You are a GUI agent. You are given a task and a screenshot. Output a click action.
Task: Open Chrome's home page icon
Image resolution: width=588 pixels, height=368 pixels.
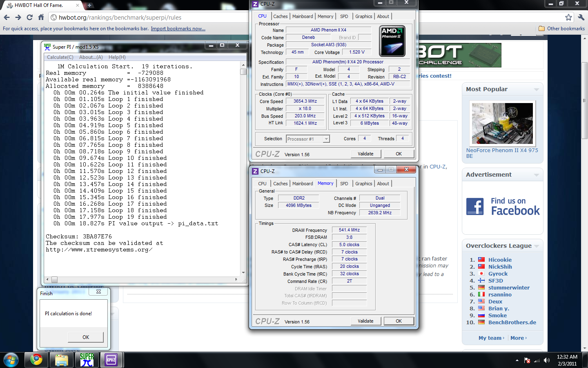[x=41, y=17]
